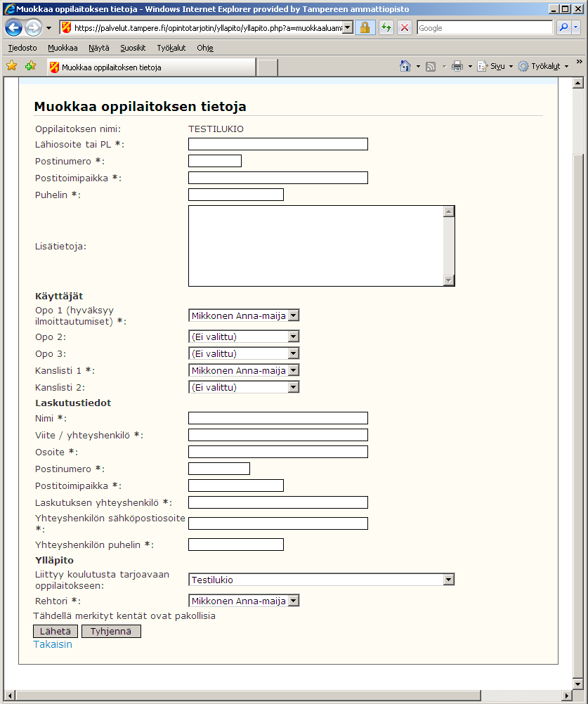Refresh the page with the green arrows icon
Image resolution: width=588 pixels, height=704 pixels.
tap(386, 28)
